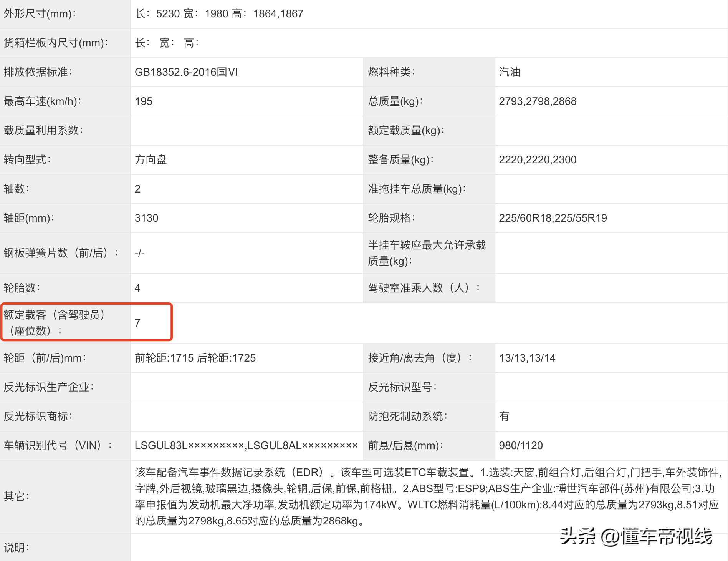Select the 燃料种类 label
The height and width of the screenshot is (561, 728).
[x=391, y=72]
